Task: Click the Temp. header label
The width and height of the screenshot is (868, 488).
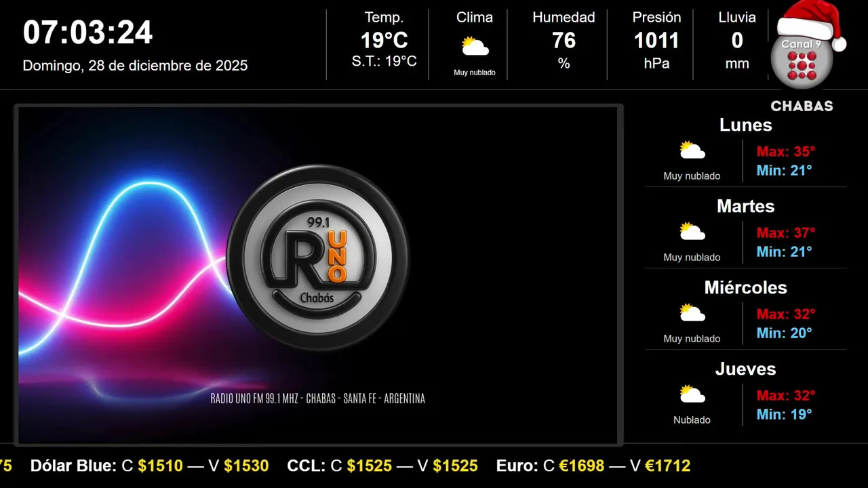Action: 384,18
